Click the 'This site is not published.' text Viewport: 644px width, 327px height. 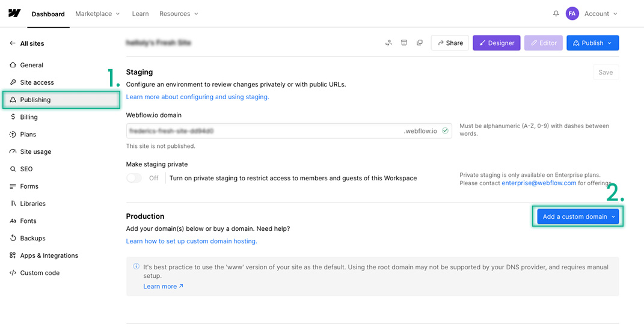[x=161, y=146]
